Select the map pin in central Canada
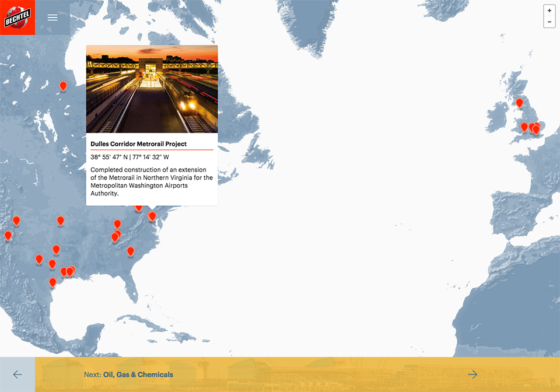This screenshot has width=560, height=392. 63,86
